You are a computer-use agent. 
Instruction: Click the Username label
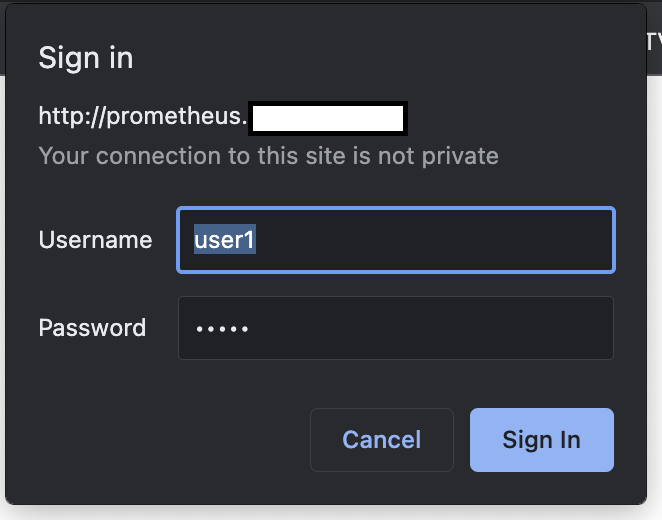pos(95,240)
